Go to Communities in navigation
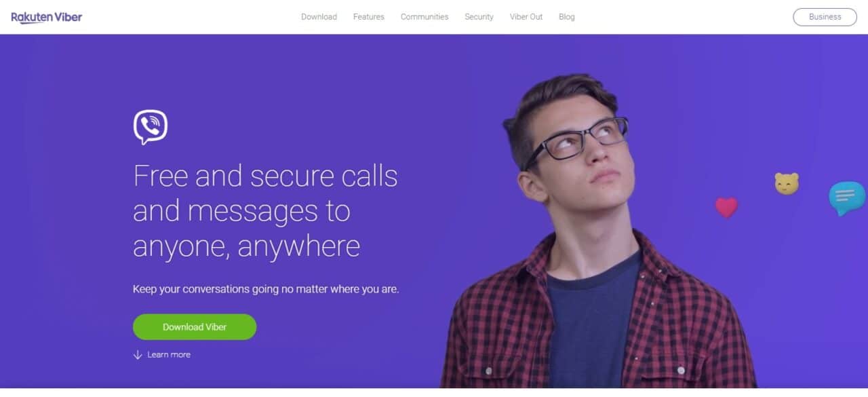This screenshot has height=397, width=868. tap(425, 17)
